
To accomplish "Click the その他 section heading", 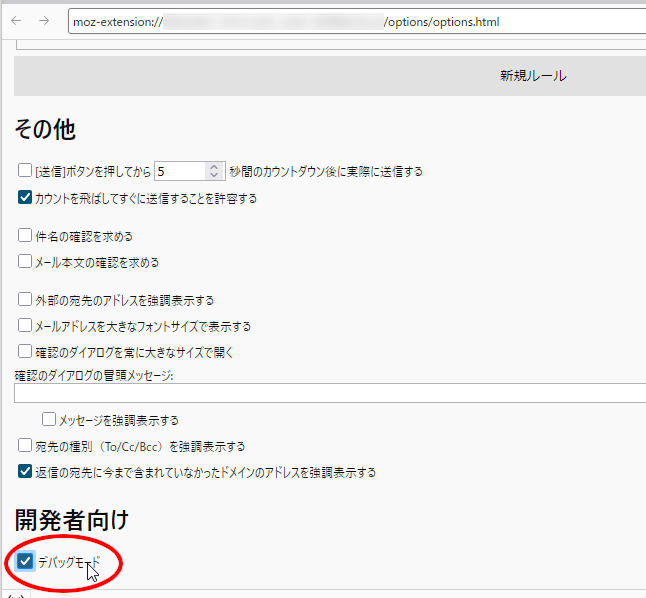I will [45, 130].
